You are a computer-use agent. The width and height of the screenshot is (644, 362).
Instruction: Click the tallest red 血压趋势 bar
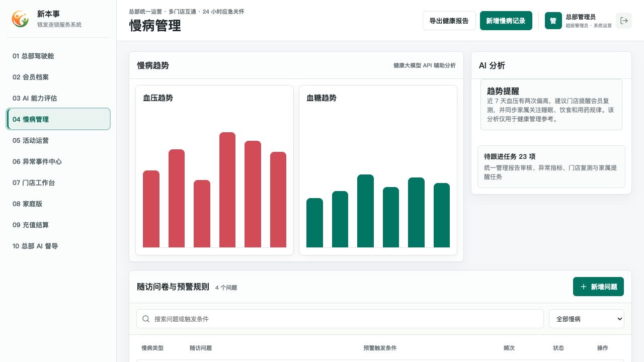click(227, 190)
